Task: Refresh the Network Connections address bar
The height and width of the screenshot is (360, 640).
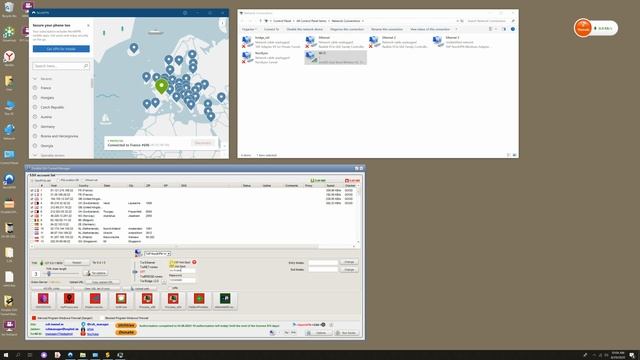Action: (x=462, y=21)
